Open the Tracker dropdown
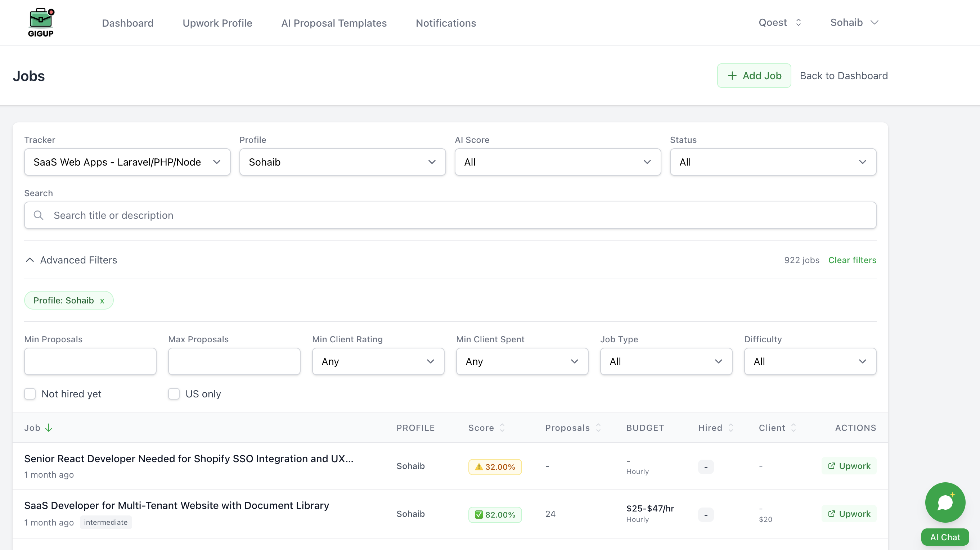 [127, 162]
